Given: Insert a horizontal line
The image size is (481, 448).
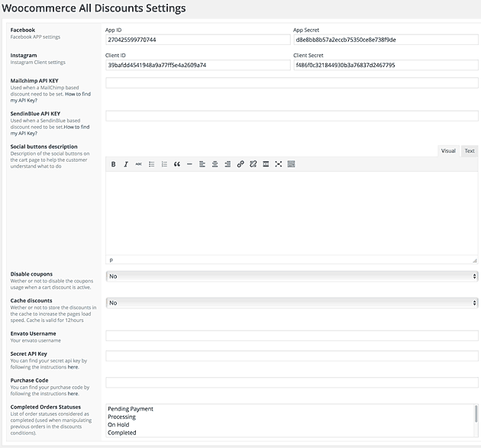Looking at the screenshot, I should tap(189, 164).
